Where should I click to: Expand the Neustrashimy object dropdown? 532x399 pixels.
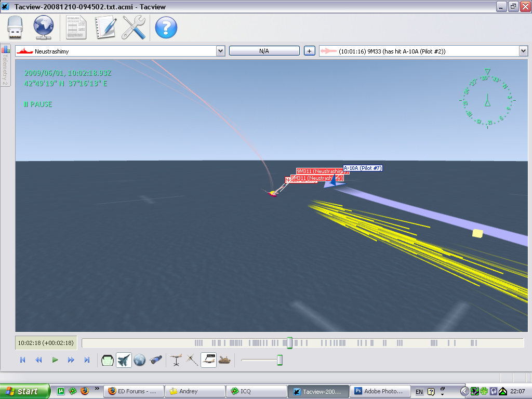220,51
